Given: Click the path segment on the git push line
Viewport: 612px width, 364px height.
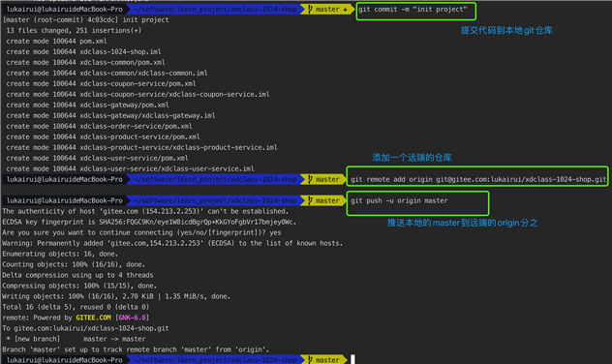Looking at the screenshot, I should click(x=215, y=200).
